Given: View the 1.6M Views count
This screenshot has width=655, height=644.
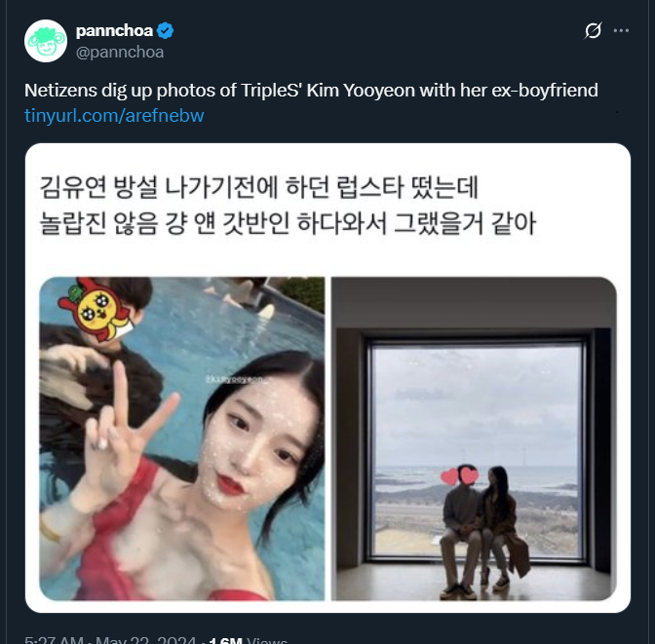Looking at the screenshot, I should coord(249,640).
